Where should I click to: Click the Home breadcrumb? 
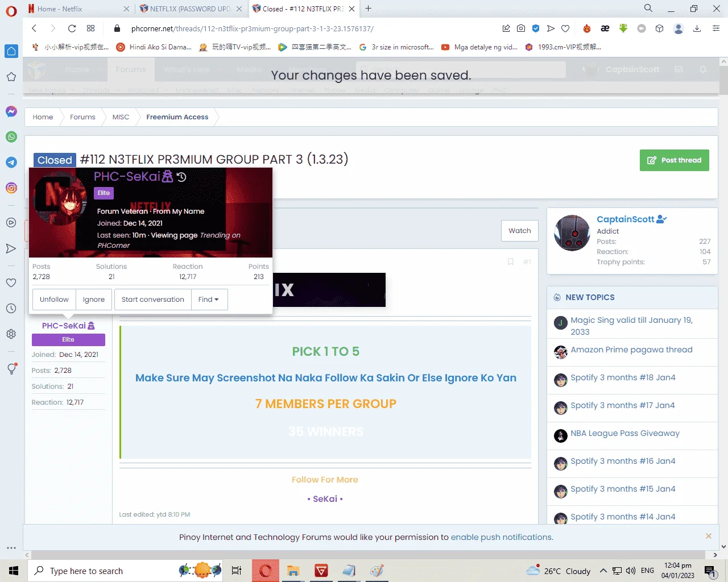coord(43,117)
